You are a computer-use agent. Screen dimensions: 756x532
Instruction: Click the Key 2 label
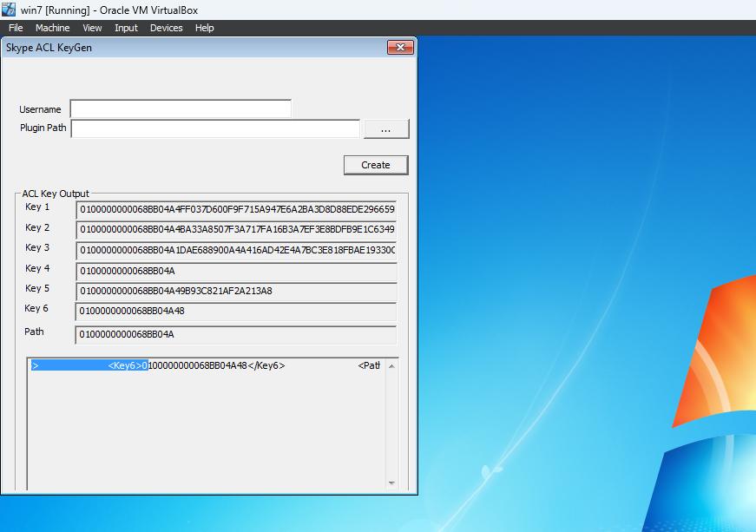(37, 227)
